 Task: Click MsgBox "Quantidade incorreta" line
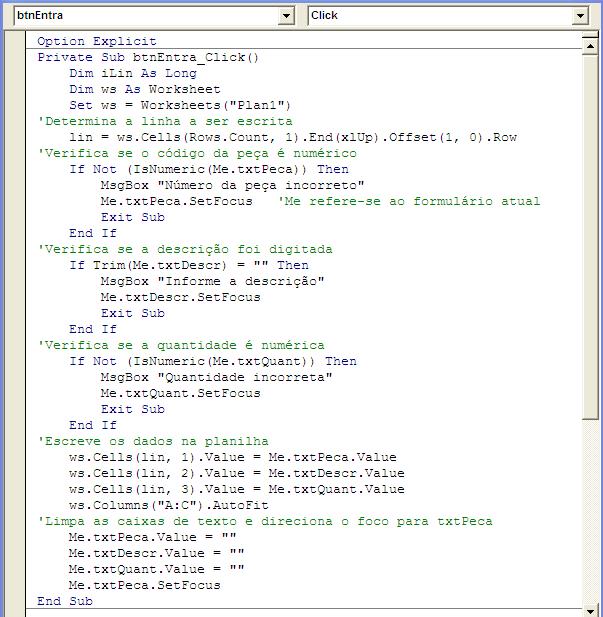[216, 377]
